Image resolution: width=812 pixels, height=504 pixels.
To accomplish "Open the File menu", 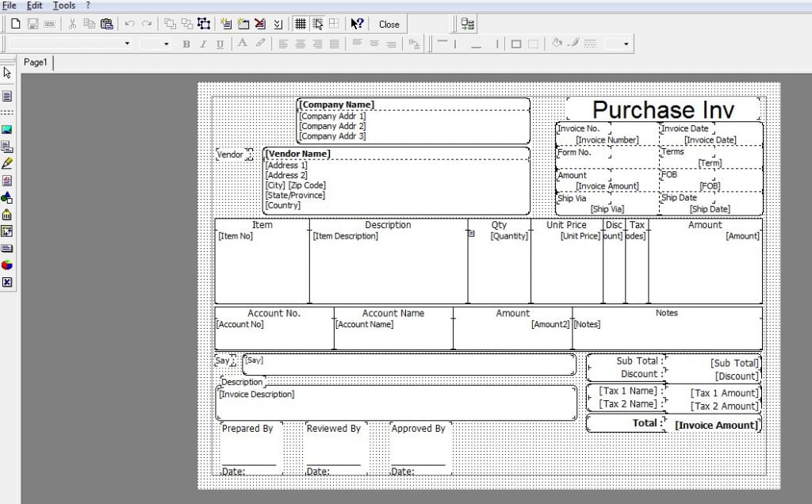I will [9, 6].
